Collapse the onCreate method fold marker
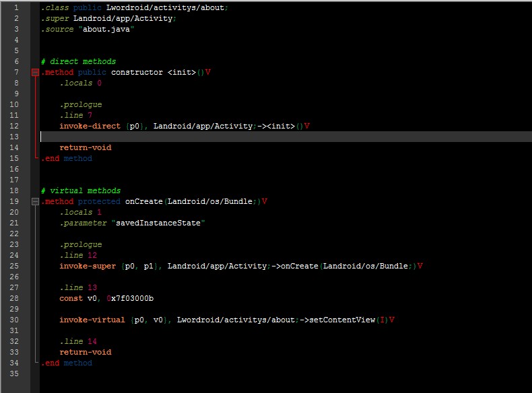Viewport: 532px width, 393px height. tap(35, 201)
